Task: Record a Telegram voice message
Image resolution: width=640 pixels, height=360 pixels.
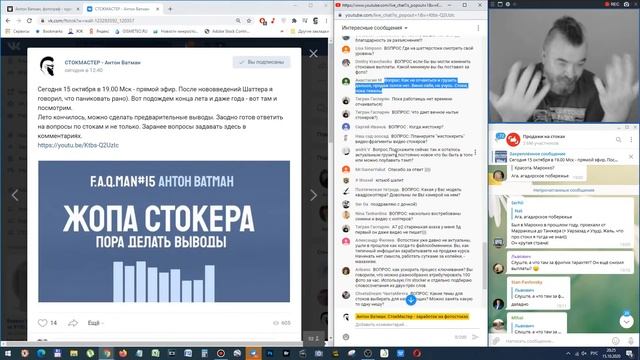Action: tap(631, 341)
